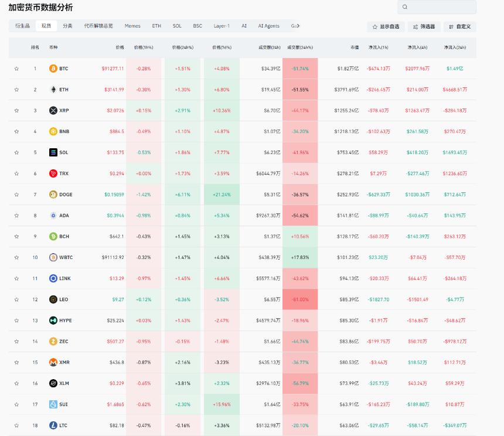Select DOGE 7d change +21.24%
This screenshot has height=436, width=504.
[222, 195]
